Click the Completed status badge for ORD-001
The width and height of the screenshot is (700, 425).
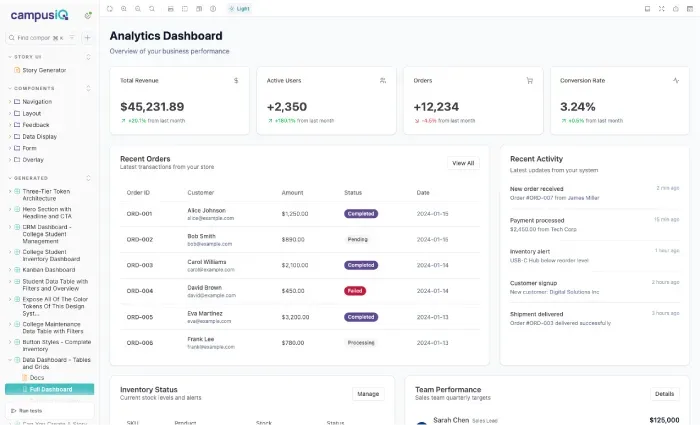click(360, 213)
